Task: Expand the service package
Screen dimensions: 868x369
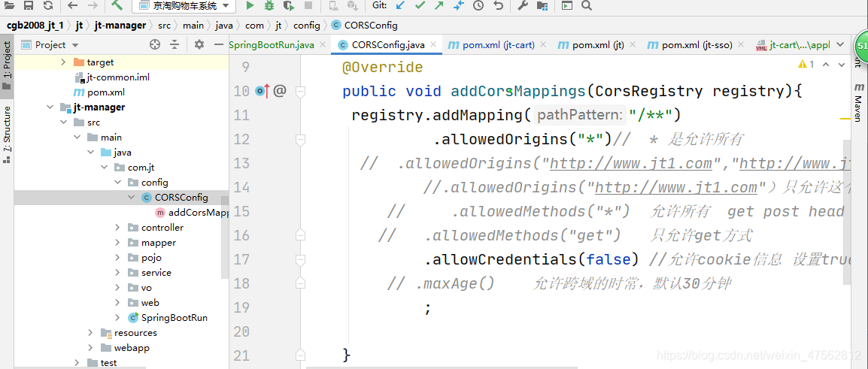Action: click(x=117, y=273)
